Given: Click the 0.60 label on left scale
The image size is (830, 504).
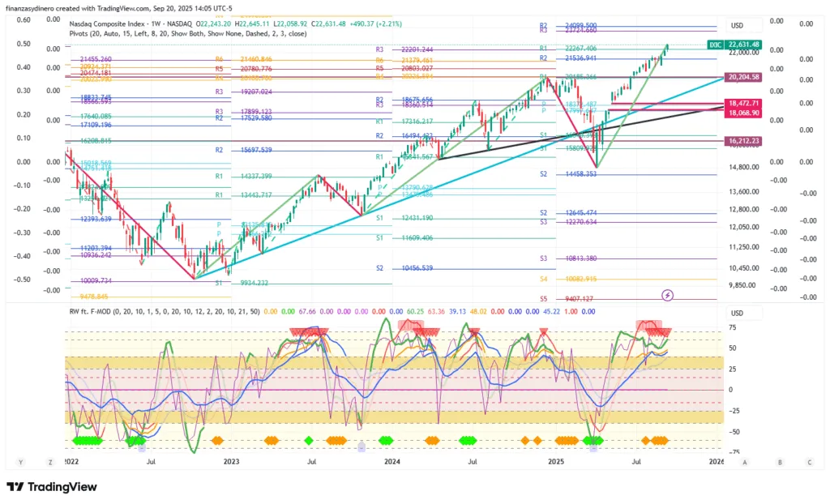Looking at the screenshot, I should 24,19.
